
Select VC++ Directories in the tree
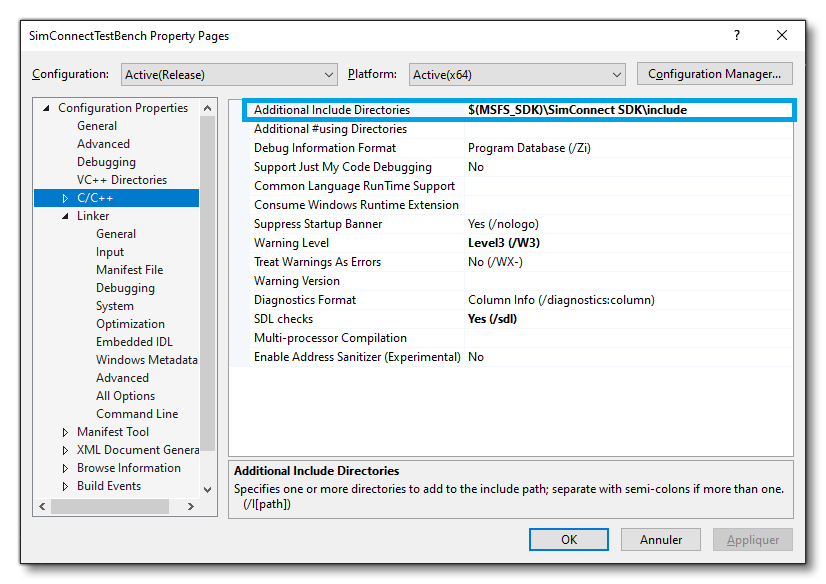coord(122,179)
